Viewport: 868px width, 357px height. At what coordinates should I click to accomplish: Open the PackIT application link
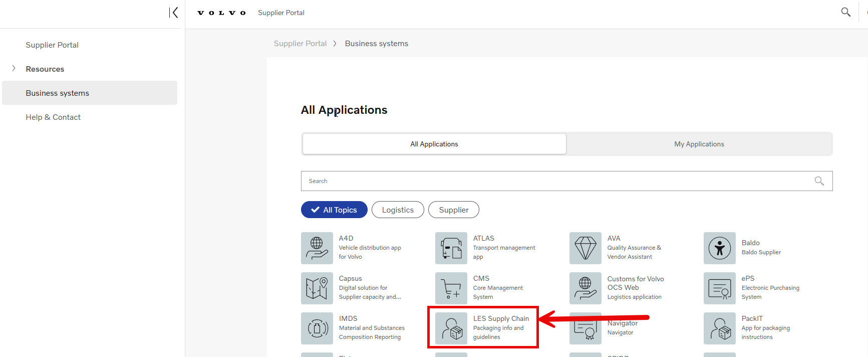(752, 318)
